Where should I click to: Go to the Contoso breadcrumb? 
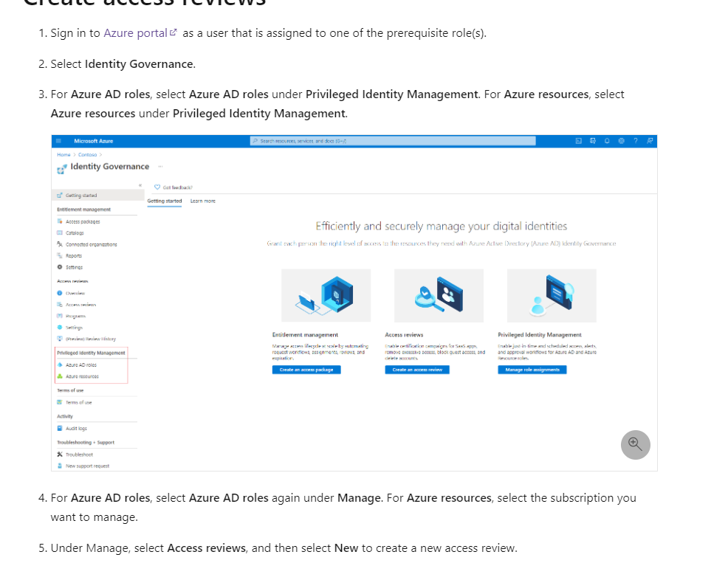tap(87, 154)
